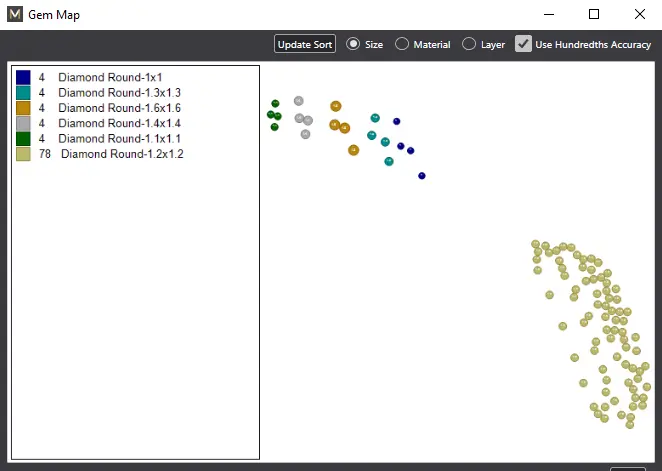This screenshot has width=662, height=471.
Task: Click the gray Diamond Round-1.4x1.4 swatch
Action: pos(23,123)
